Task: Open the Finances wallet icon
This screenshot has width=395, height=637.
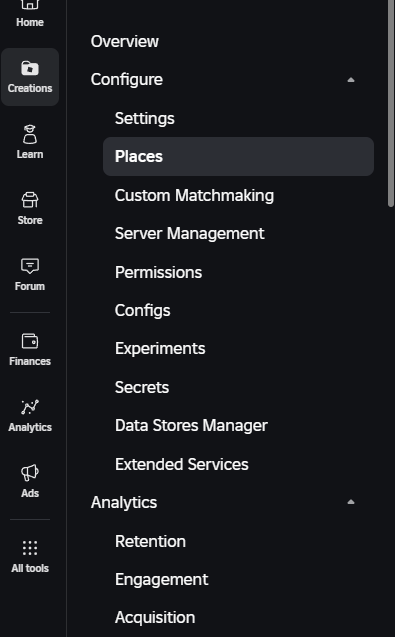Action: tap(30, 341)
